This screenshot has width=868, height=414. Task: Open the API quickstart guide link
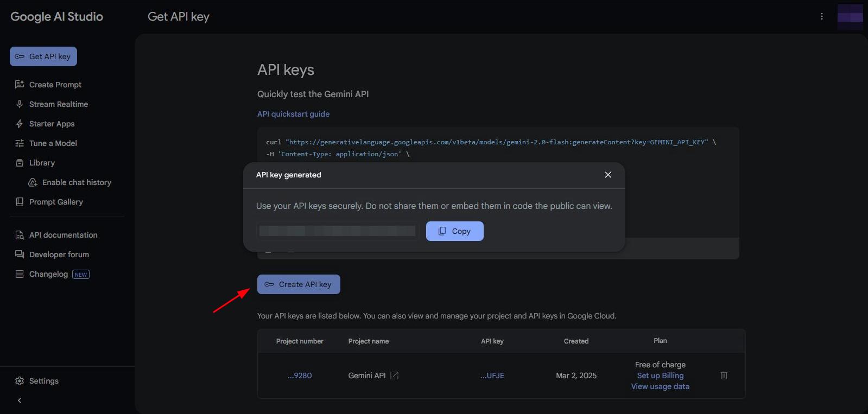tap(293, 114)
